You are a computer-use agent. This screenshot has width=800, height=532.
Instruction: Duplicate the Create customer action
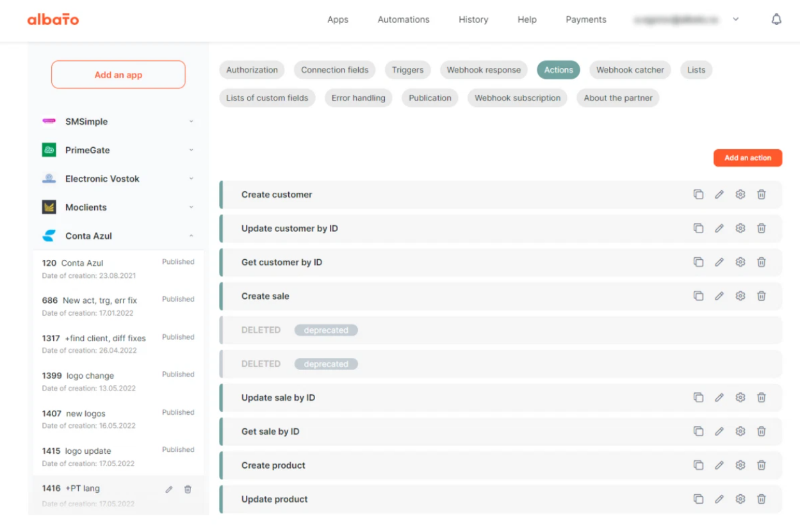698,194
